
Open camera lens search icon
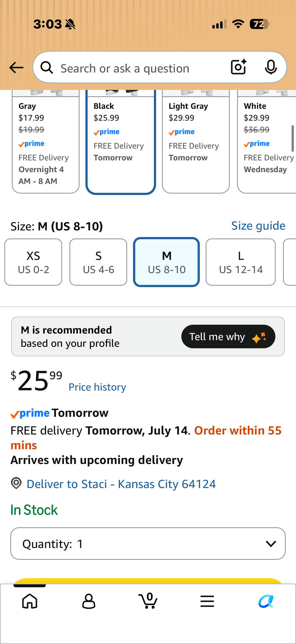click(239, 67)
